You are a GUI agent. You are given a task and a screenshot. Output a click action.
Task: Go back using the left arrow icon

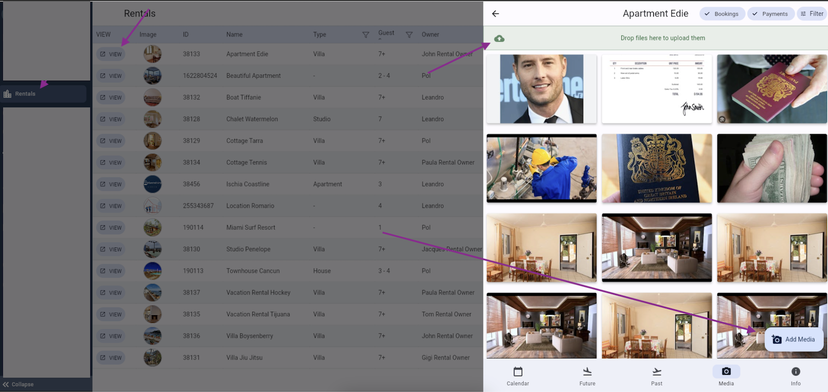pyautogui.click(x=495, y=14)
